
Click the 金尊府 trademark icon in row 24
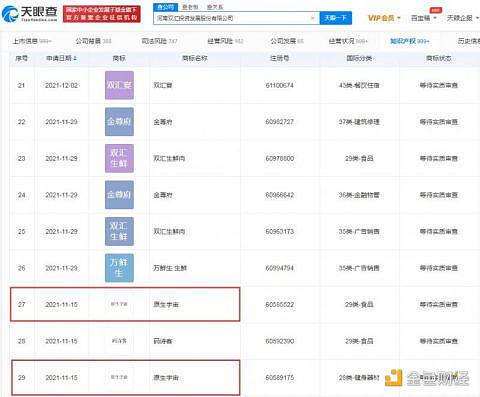point(119,195)
